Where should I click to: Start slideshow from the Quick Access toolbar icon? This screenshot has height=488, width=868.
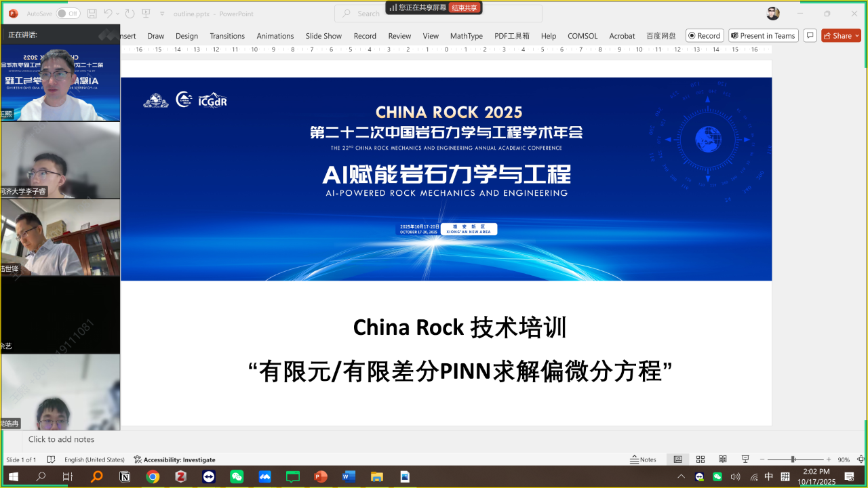146,14
